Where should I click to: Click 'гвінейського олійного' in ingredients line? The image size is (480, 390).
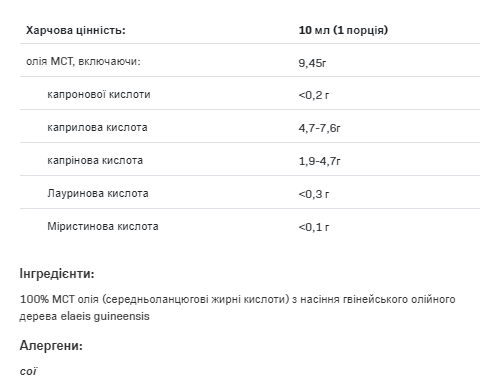click(x=378, y=299)
